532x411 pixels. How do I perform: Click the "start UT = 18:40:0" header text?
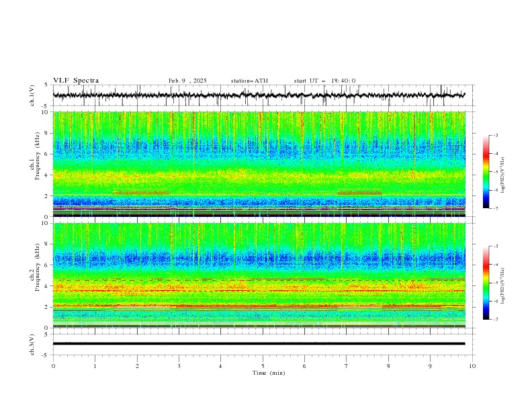[324, 81]
